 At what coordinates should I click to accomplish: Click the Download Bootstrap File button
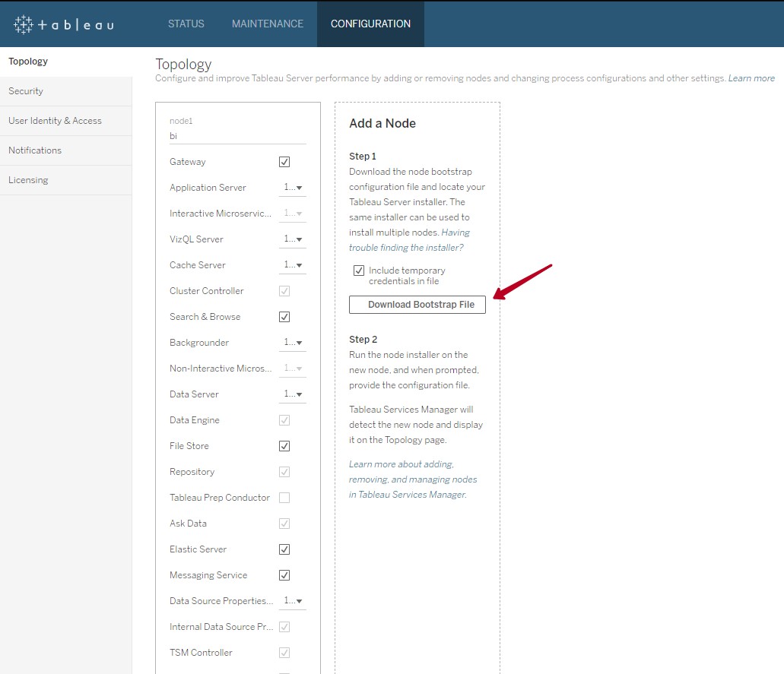click(x=417, y=305)
